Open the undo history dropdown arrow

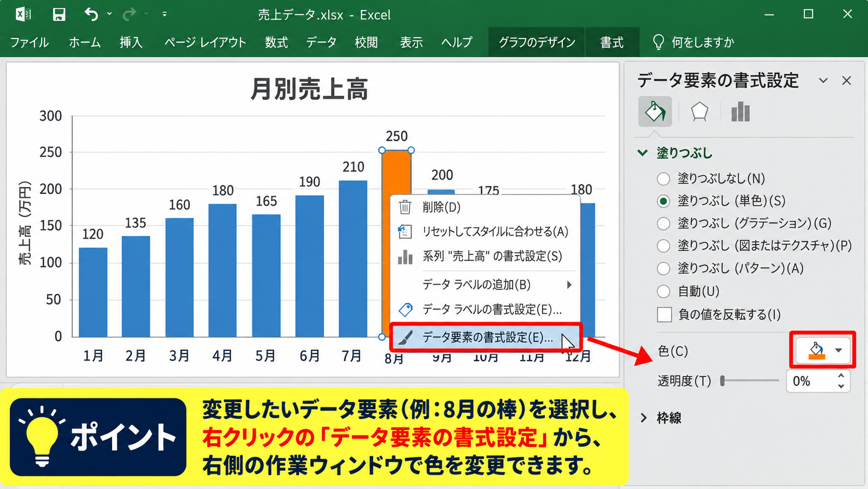point(110,14)
